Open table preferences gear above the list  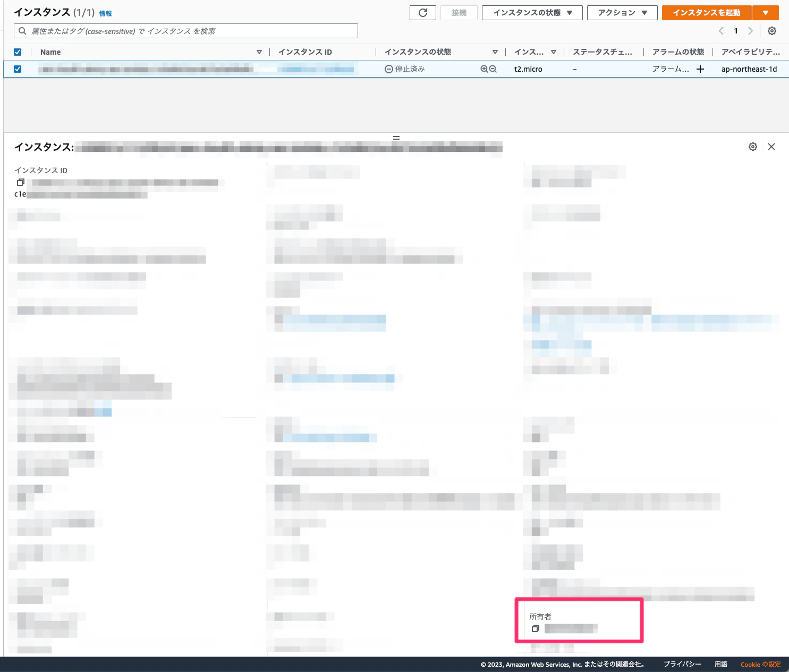[771, 30]
